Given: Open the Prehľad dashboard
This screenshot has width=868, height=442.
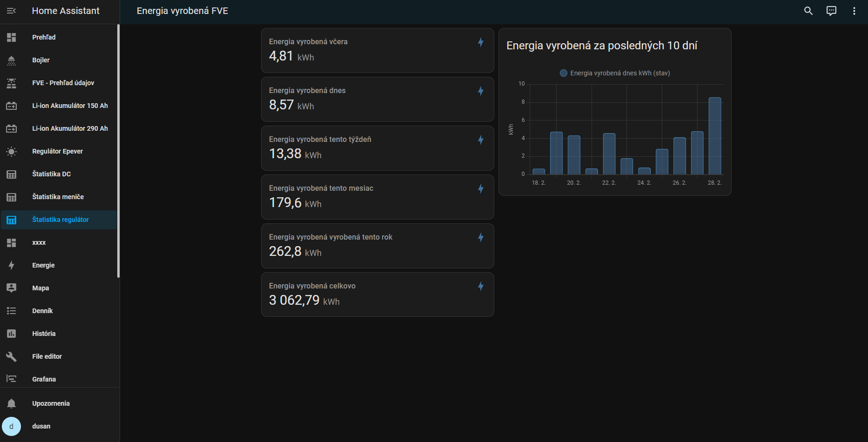Looking at the screenshot, I should 44,37.
